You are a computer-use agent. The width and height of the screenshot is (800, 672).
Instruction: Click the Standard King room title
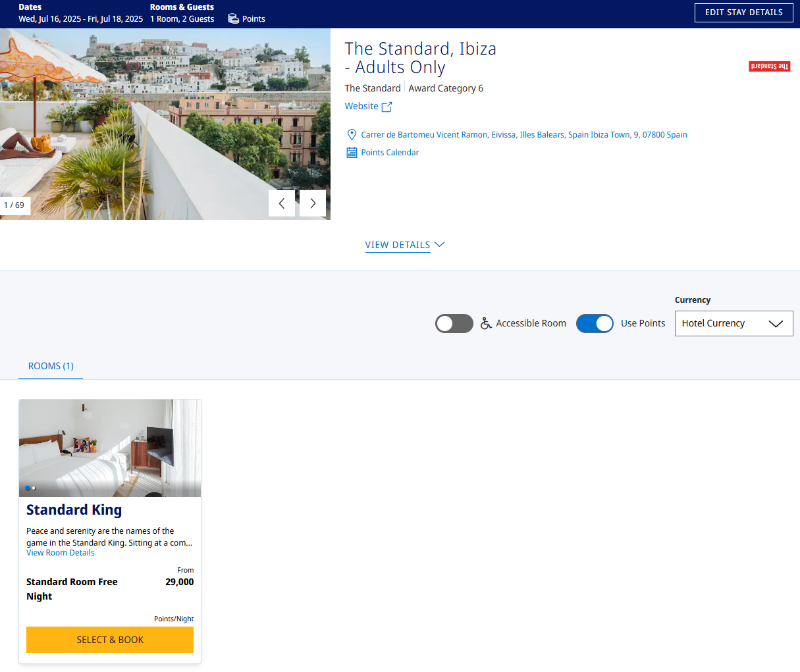(x=74, y=510)
